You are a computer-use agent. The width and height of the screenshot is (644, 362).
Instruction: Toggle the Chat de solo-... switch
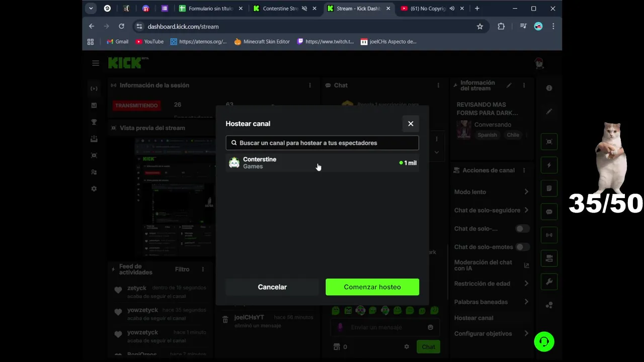pyautogui.click(x=522, y=229)
